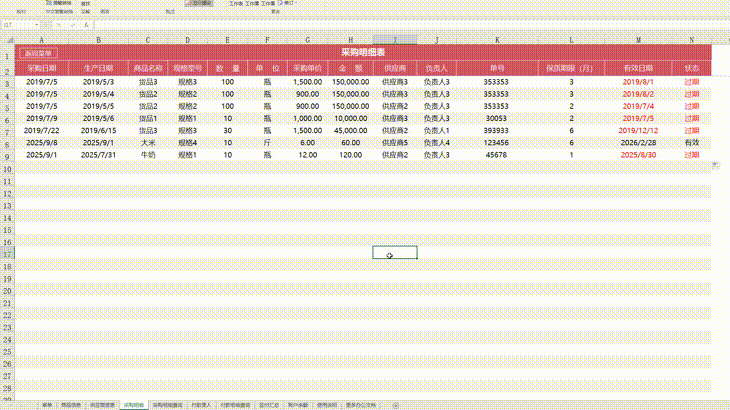Viewport: 730px width, 410px height.
Task: Click the 采购明细表 title cell
Action: coord(363,53)
